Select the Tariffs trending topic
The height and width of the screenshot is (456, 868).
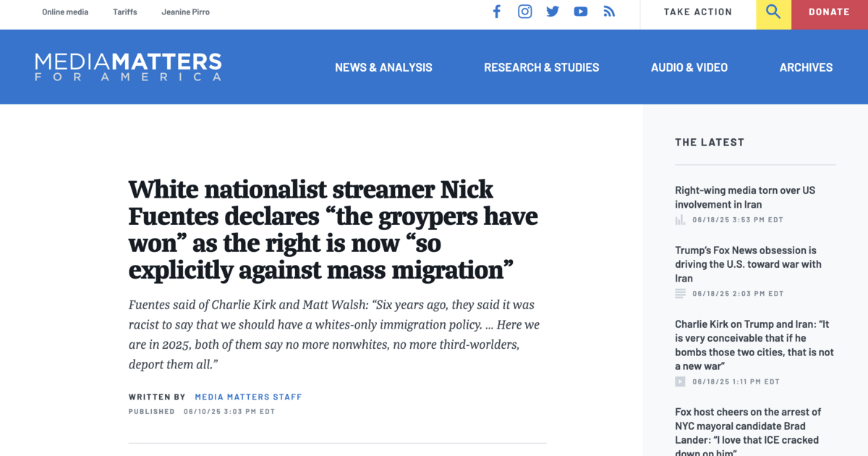125,12
